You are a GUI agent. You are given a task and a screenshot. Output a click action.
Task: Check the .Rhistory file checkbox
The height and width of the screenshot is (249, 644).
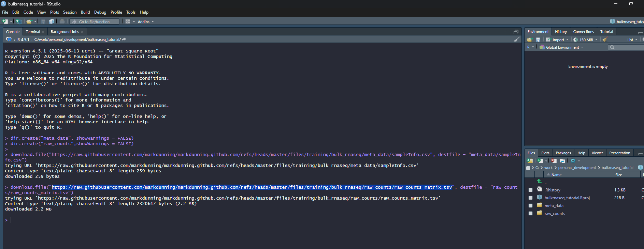tap(530, 190)
